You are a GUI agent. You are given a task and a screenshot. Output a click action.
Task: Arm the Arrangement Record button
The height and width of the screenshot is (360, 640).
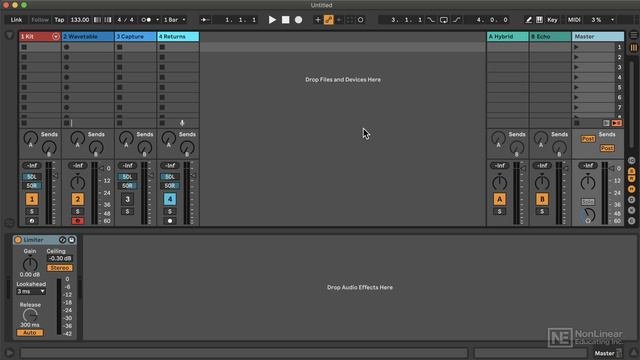(298, 20)
